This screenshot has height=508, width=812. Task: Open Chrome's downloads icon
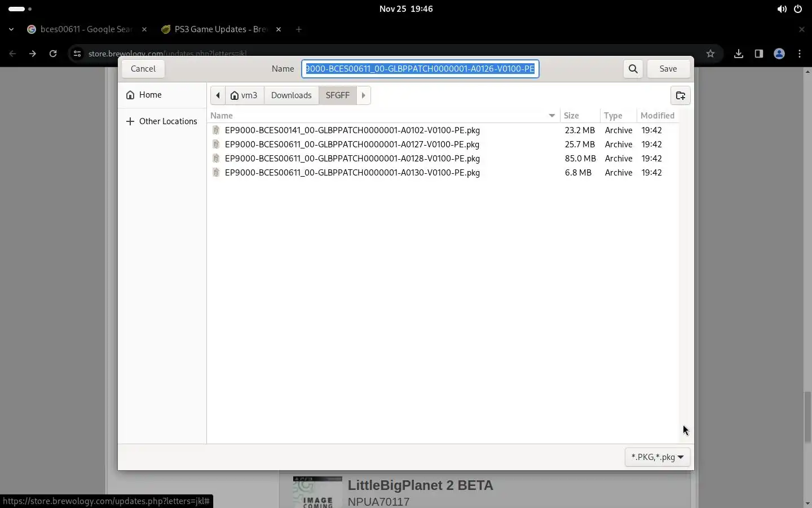[739, 54]
